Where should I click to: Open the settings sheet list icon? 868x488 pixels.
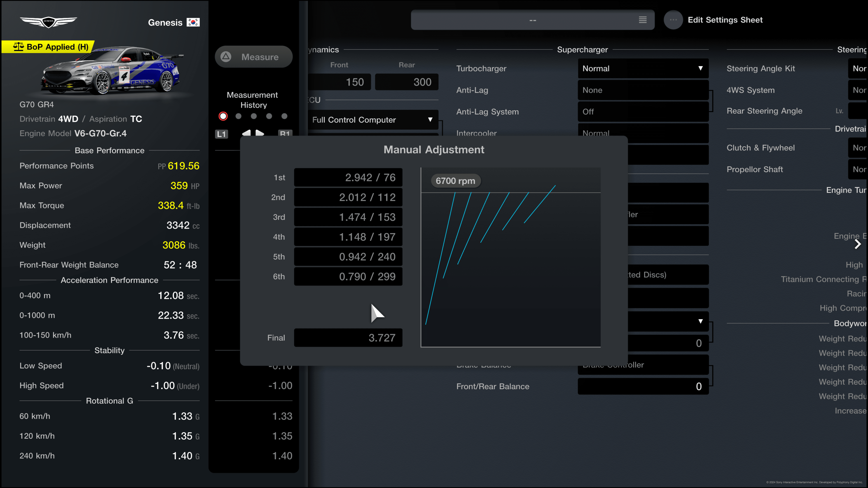click(643, 20)
